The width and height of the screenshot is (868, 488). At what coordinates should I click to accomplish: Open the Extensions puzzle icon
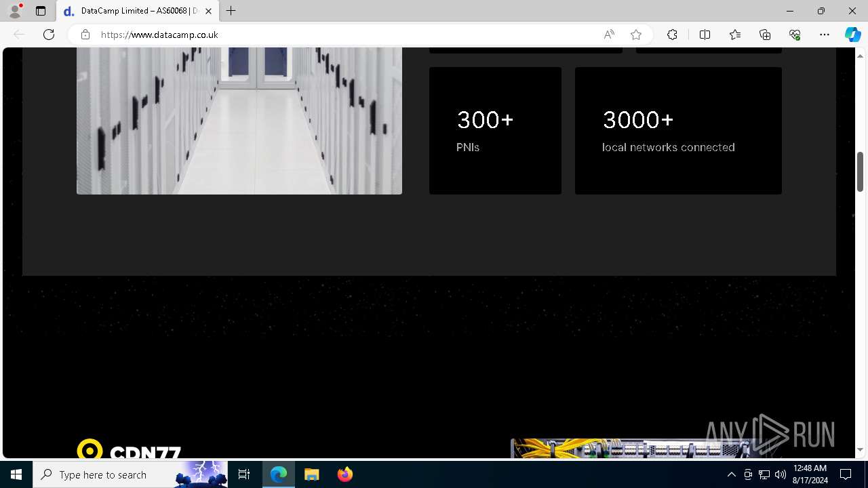672,35
